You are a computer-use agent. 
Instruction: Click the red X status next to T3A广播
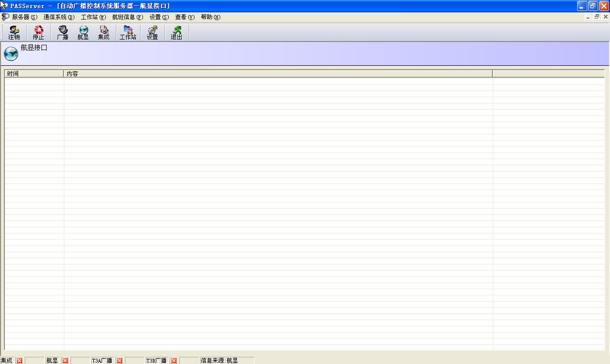(120, 361)
